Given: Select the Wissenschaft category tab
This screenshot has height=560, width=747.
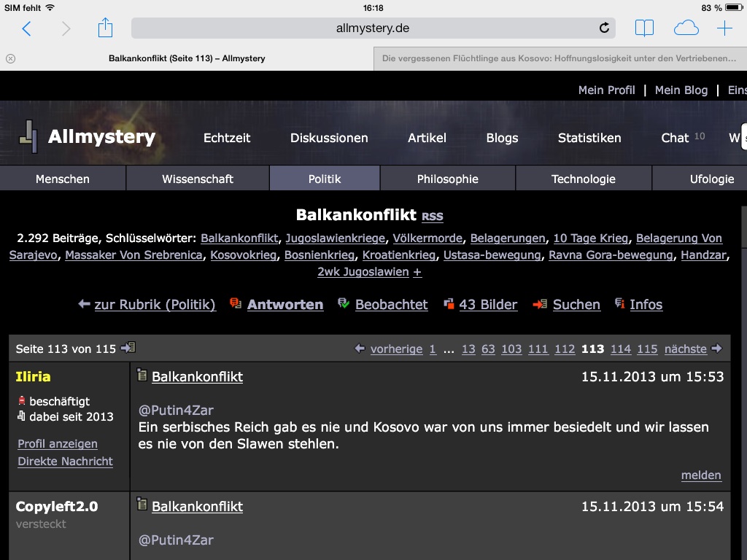Looking at the screenshot, I should click(x=198, y=179).
